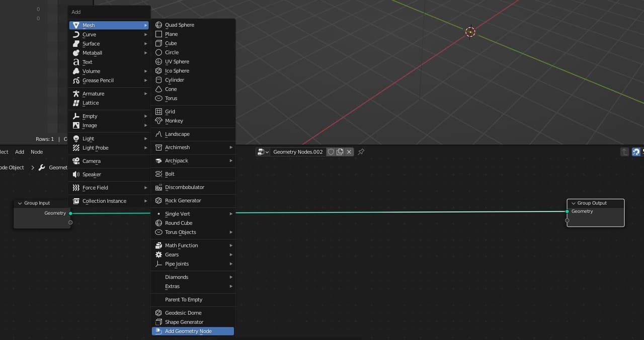The height and width of the screenshot is (340, 644).
Task: Add a Cube mesh
Action: (193, 43)
